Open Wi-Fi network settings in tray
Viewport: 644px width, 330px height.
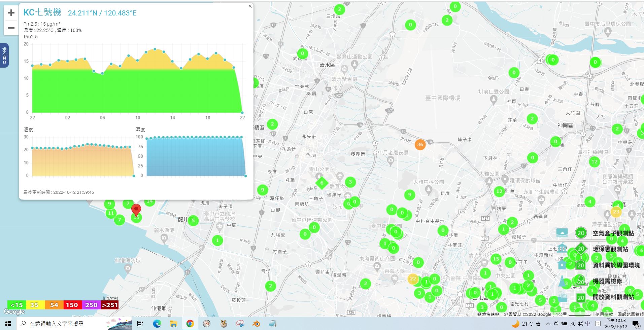[572, 324]
